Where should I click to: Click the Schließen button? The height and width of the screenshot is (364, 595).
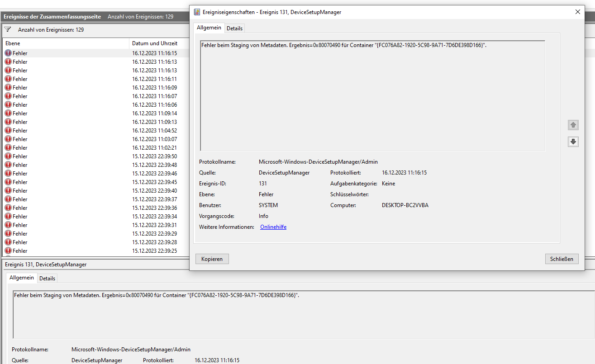pyautogui.click(x=562, y=259)
